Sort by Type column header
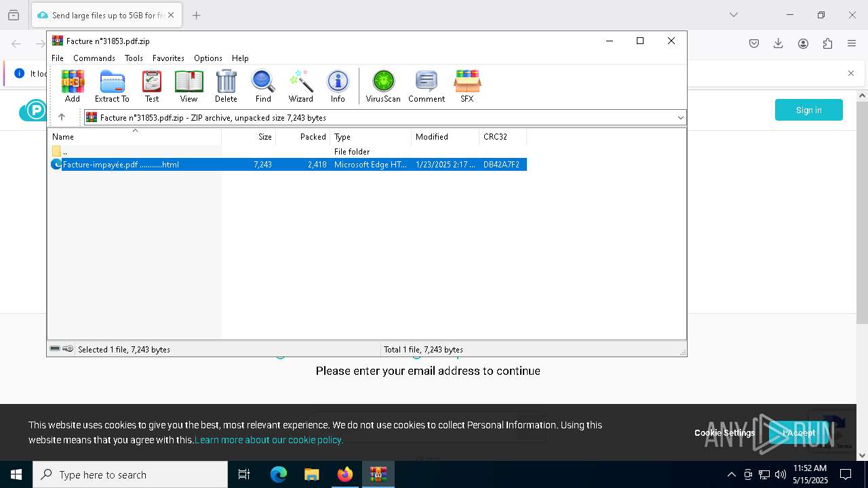 pos(371,137)
